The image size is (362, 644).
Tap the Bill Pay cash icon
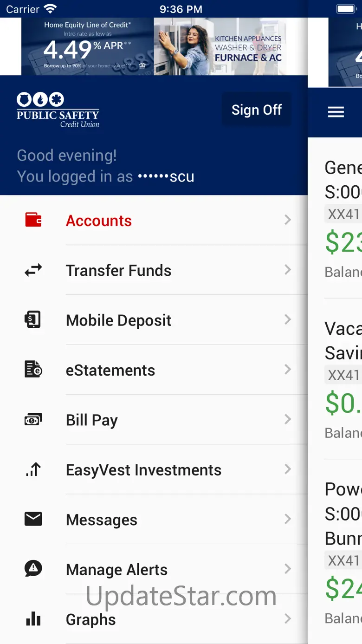click(33, 420)
